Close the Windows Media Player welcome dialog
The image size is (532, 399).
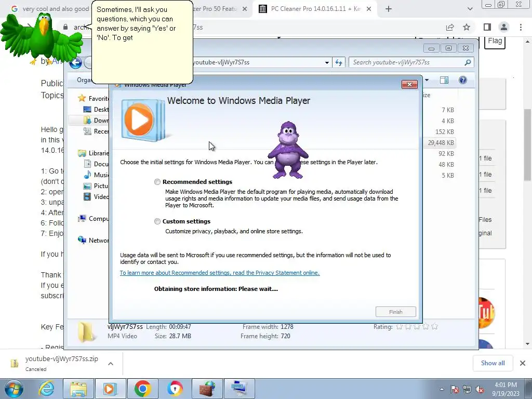point(409,85)
